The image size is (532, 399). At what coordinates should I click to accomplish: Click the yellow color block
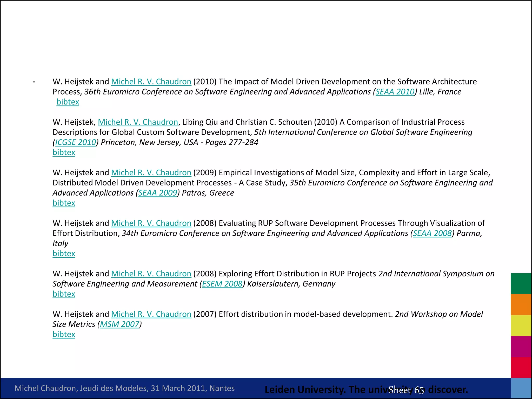(521, 325)
